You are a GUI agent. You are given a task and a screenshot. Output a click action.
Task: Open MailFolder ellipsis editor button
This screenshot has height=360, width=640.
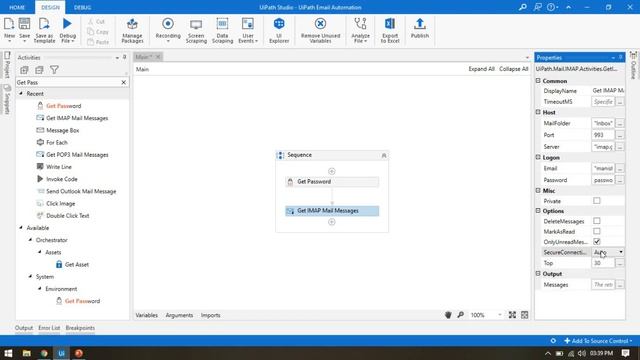point(620,123)
